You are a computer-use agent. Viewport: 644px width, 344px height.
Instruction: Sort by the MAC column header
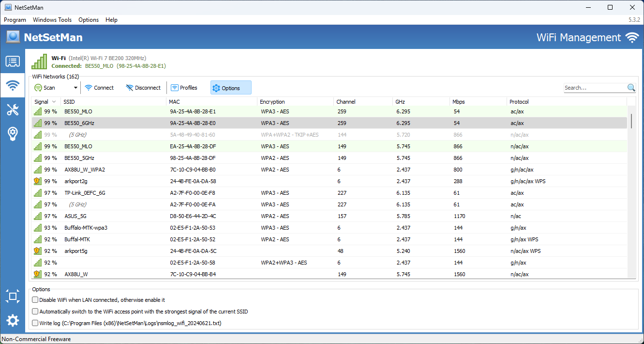tap(211, 102)
